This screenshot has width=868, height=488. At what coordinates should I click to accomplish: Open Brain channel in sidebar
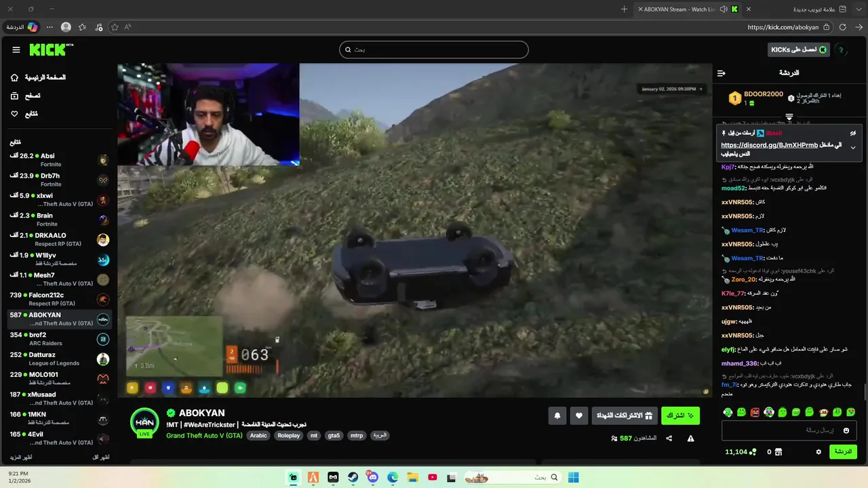[x=59, y=220]
